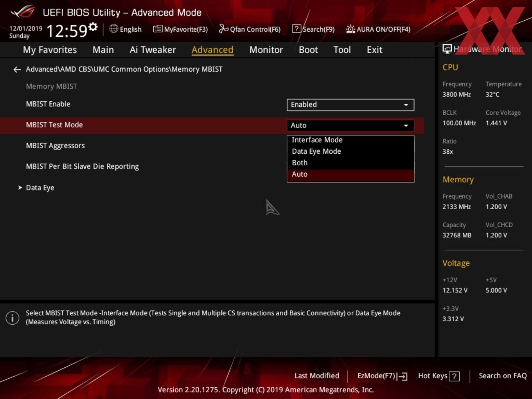Viewport: 532px width, 399px height.
Task: Select Both option in list
Action: (350, 163)
